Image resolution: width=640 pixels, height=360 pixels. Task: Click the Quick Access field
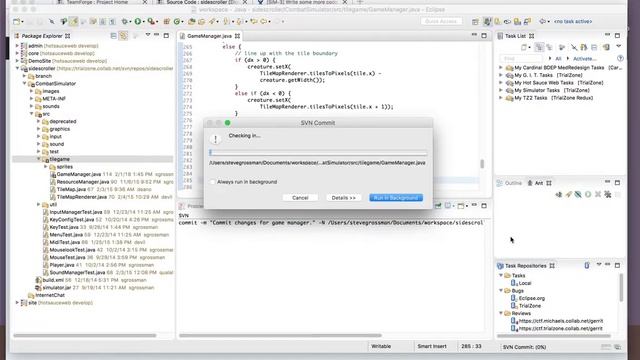point(441,21)
